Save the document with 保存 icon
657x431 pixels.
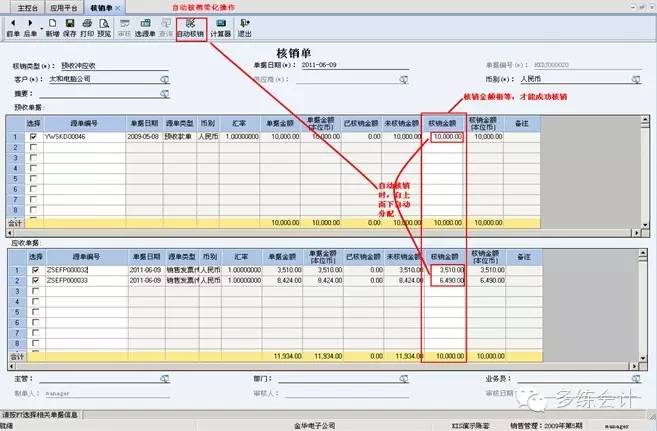tap(70, 28)
